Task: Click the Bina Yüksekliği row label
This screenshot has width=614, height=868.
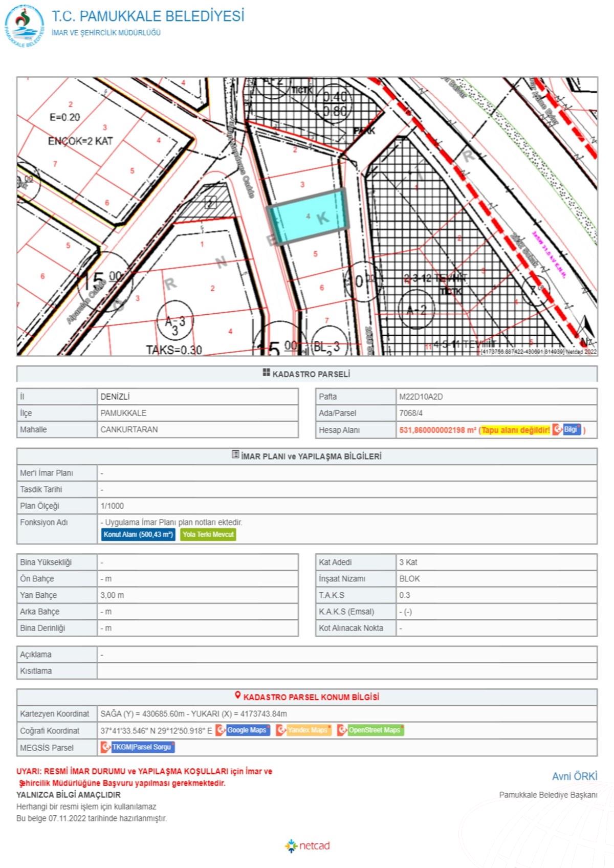Action: tap(46, 562)
